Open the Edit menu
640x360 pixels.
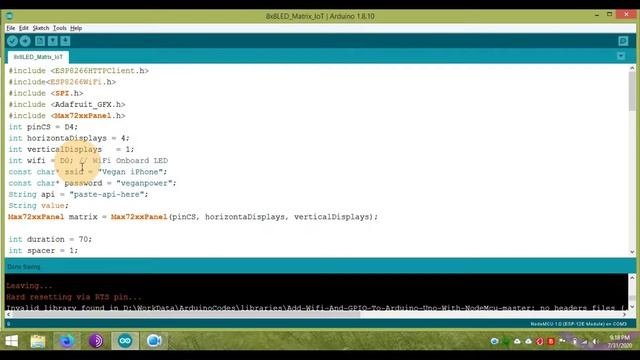click(x=24, y=28)
